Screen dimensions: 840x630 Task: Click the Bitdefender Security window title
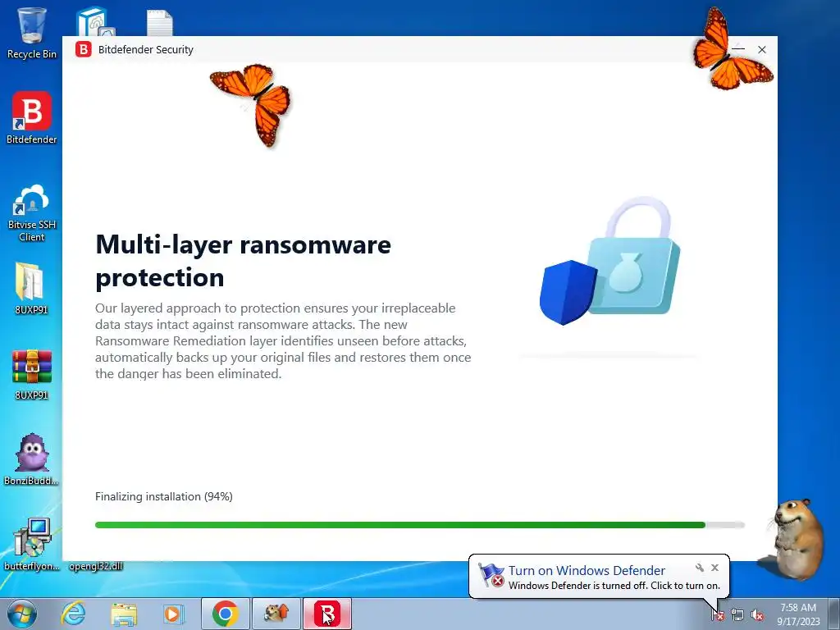pyautogui.click(x=146, y=49)
